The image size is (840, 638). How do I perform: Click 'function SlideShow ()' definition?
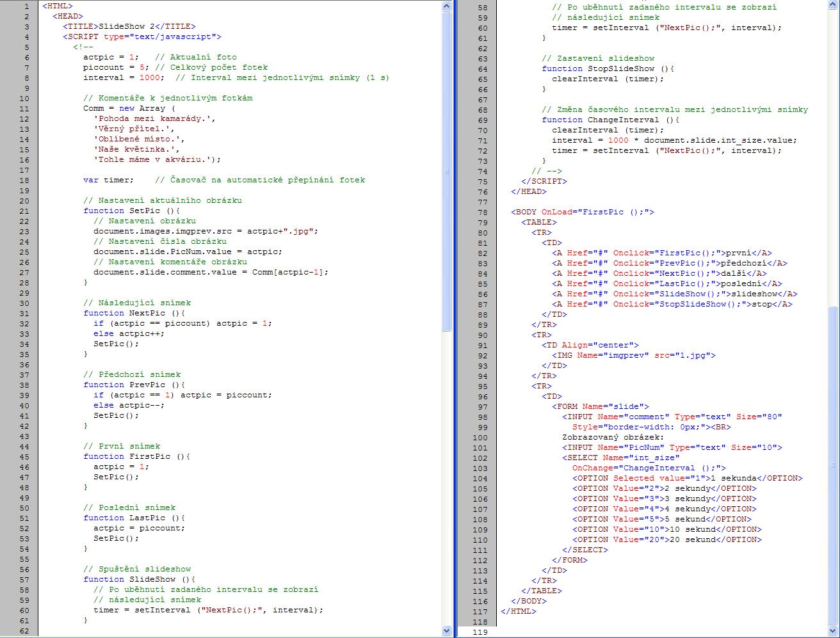click(139, 579)
